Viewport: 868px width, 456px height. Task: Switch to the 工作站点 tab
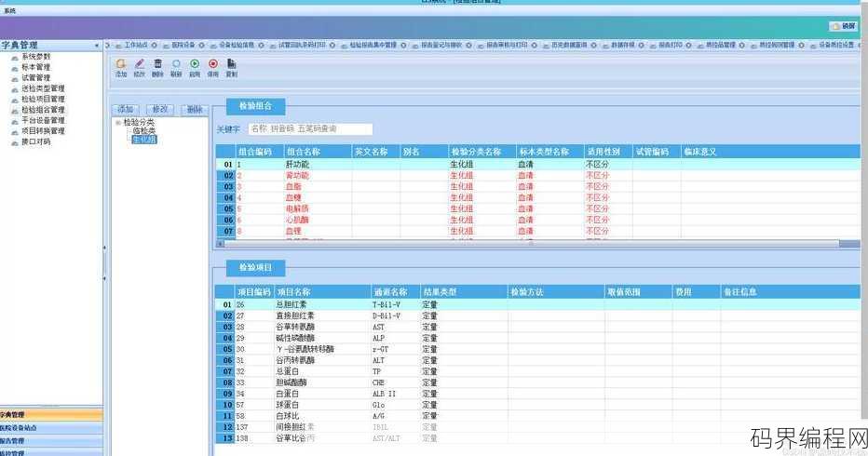coord(135,45)
